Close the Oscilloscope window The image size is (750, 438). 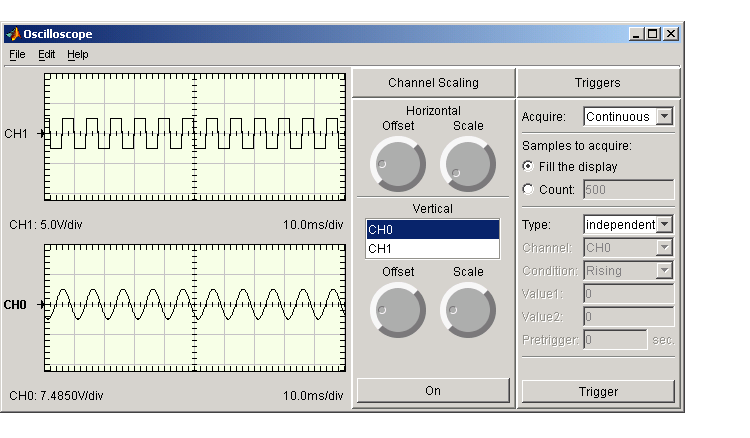coord(671,34)
